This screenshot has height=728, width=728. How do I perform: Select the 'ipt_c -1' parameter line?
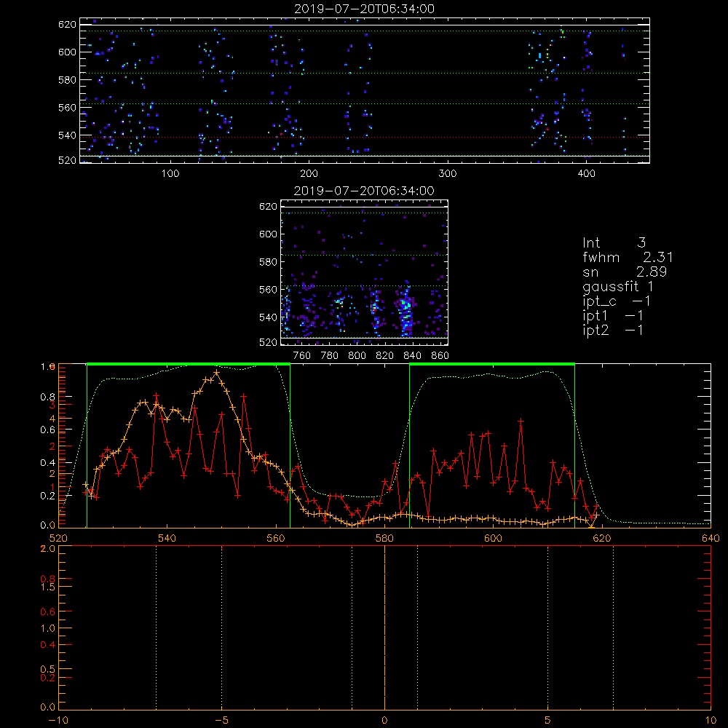(617, 302)
